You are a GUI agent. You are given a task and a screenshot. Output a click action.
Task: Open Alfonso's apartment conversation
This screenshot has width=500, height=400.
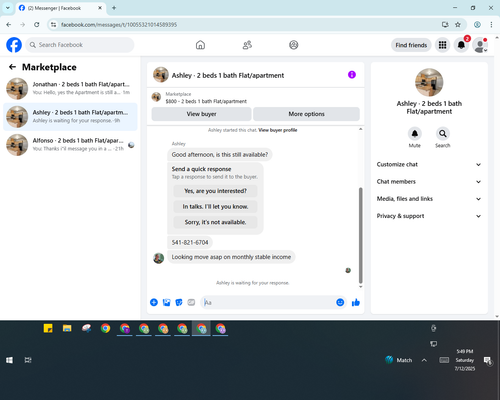coord(70,145)
